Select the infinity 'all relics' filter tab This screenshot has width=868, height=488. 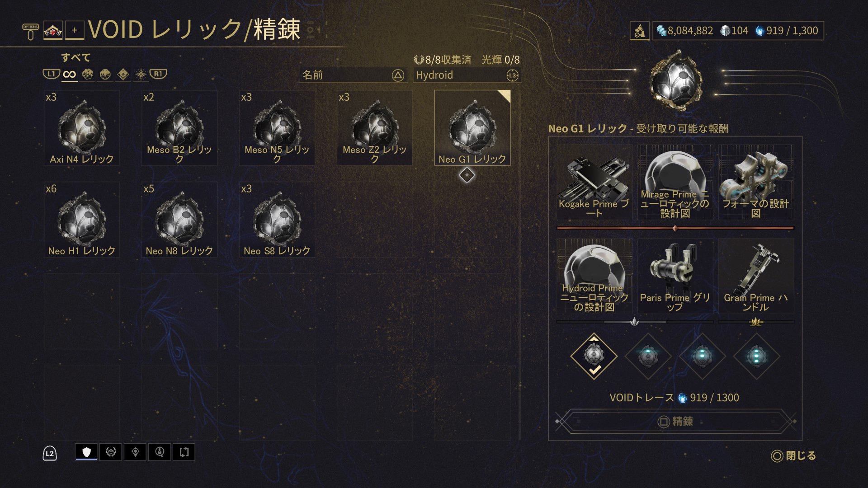[69, 74]
